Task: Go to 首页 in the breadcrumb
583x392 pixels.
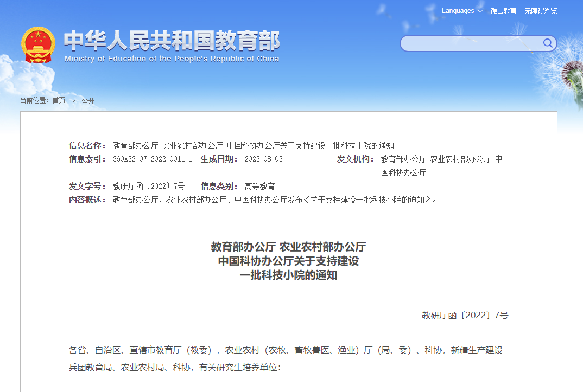Action: pyautogui.click(x=59, y=100)
